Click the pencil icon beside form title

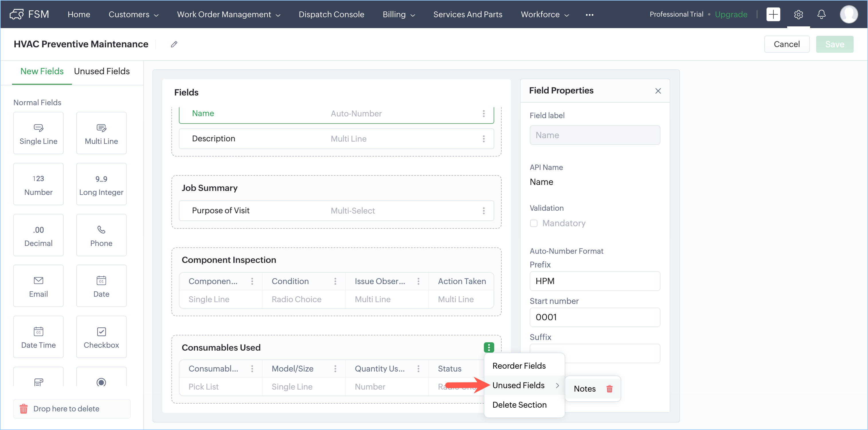click(174, 44)
